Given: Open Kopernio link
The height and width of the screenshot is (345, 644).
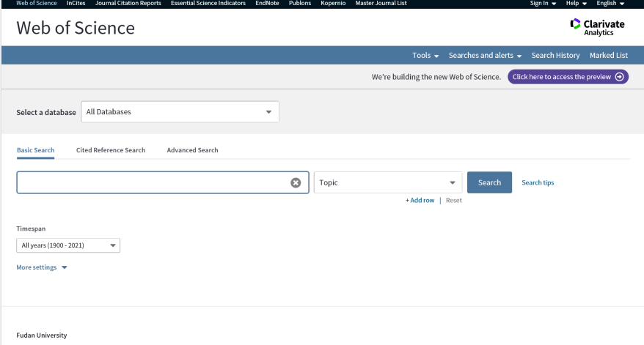Looking at the screenshot, I should coord(333,3).
